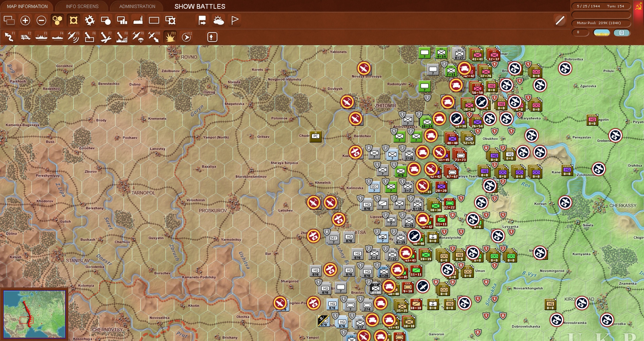Click the F12 circled arrow icon
Screen dimensions: 644x341
tap(186, 37)
